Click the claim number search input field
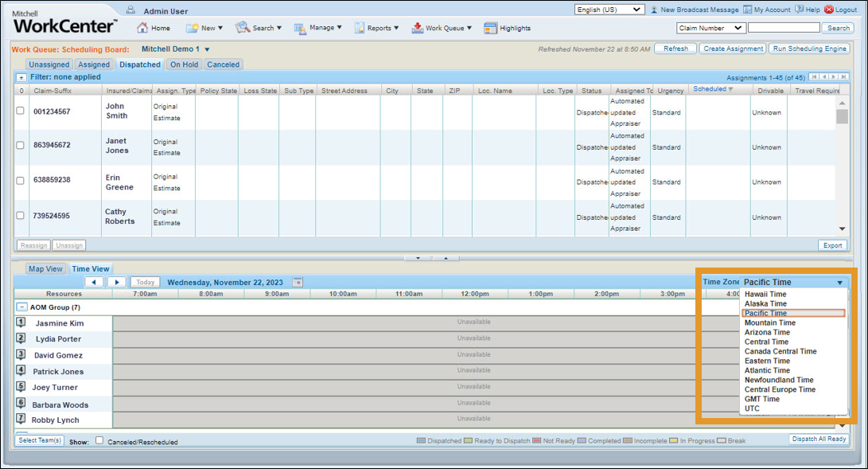 (x=783, y=28)
